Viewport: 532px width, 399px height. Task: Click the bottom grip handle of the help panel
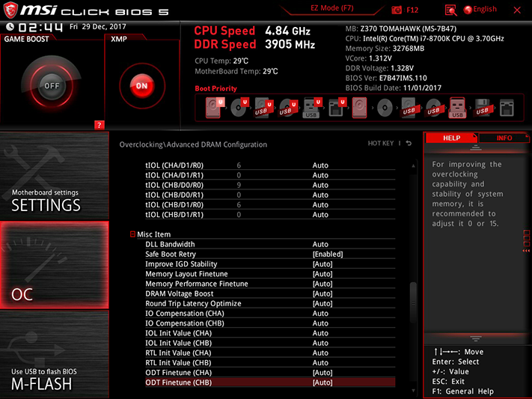point(476,338)
